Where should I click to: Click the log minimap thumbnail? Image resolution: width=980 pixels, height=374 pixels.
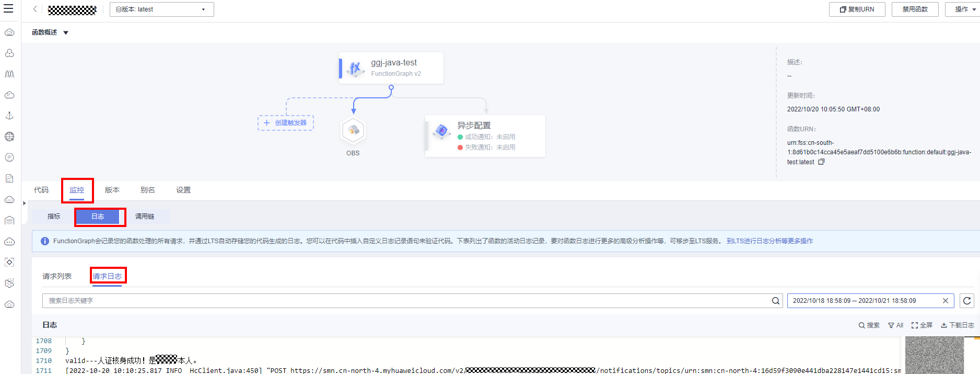(935, 355)
